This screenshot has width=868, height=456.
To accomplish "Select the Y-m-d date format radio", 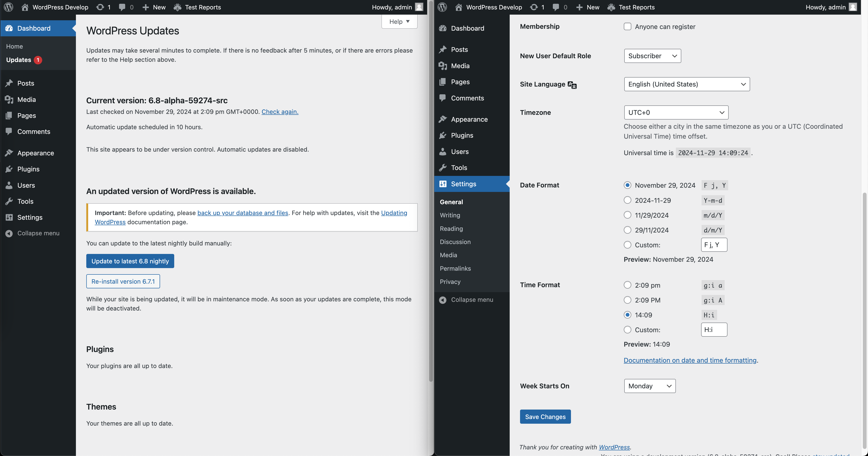I will pyautogui.click(x=627, y=200).
